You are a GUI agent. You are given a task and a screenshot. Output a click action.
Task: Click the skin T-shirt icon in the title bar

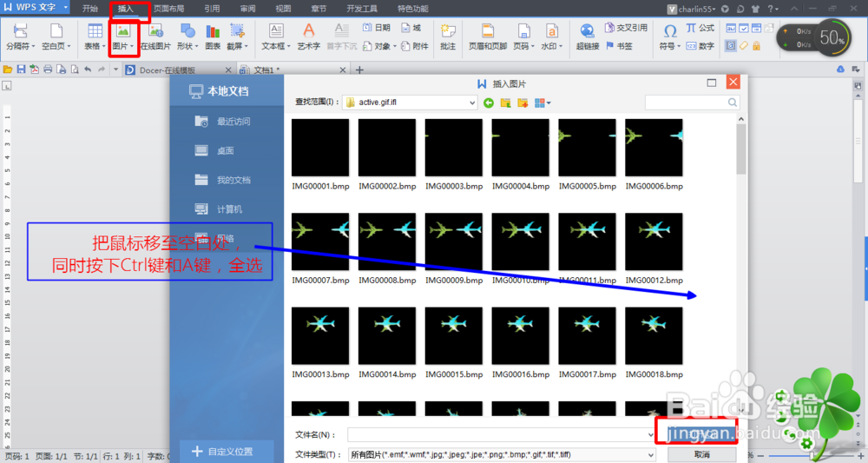point(756,9)
